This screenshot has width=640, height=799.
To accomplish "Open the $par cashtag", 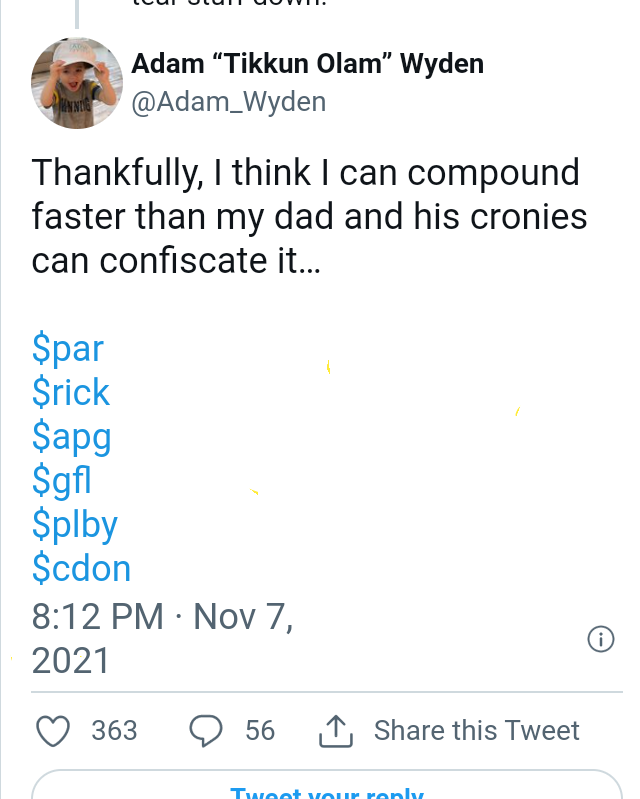I will (68, 349).
